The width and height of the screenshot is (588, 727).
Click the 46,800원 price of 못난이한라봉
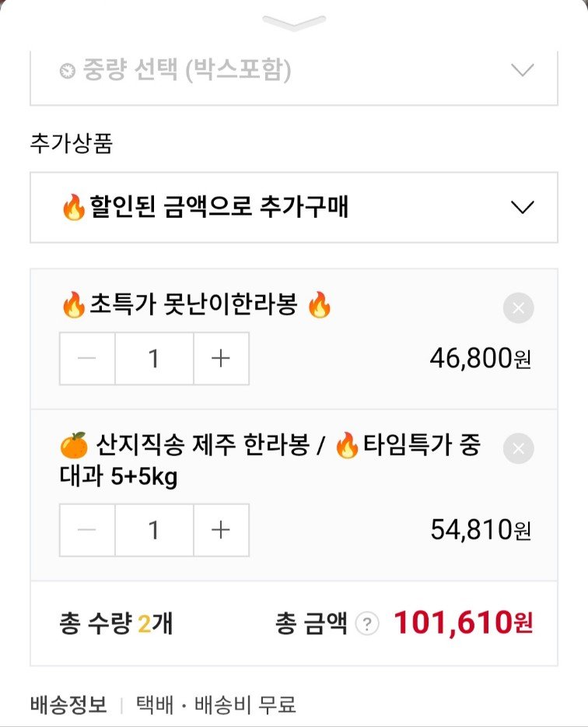click(480, 358)
